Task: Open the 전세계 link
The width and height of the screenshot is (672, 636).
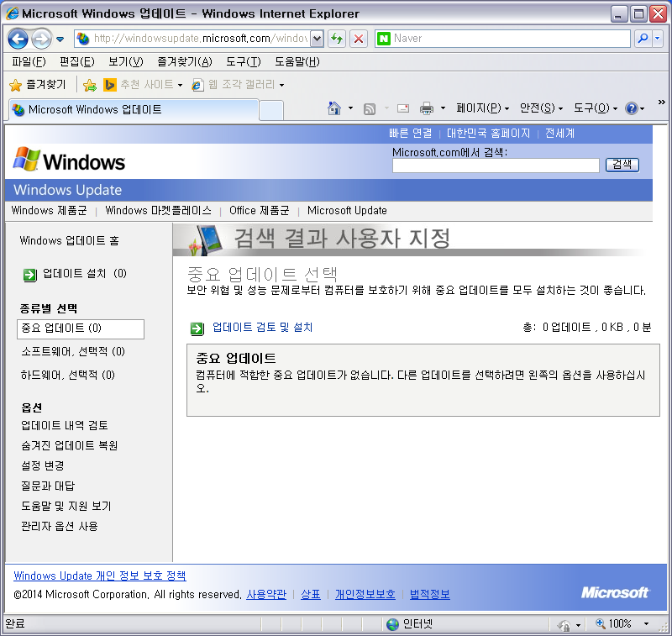Action: click(x=559, y=134)
